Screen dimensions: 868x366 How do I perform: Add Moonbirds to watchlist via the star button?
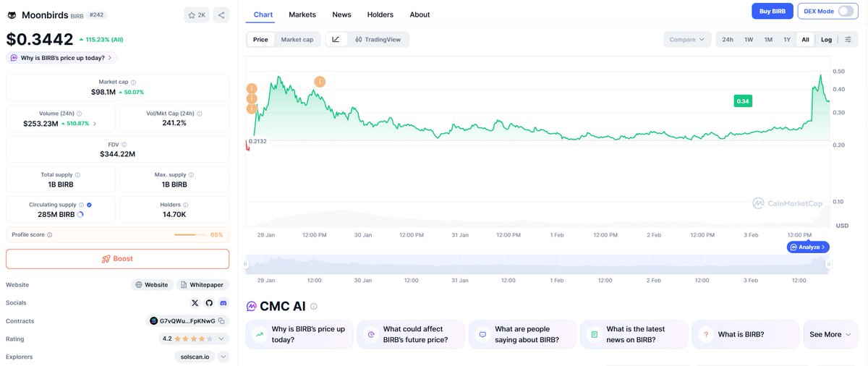point(196,14)
